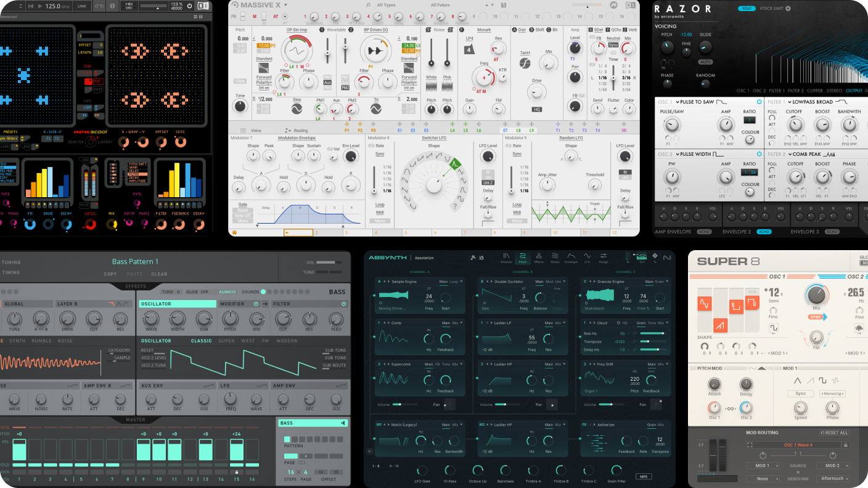Image resolution: width=868 pixels, height=488 pixels.
Task: Select the triangle shape in Super 8 MOD 1
Action: click(797, 380)
